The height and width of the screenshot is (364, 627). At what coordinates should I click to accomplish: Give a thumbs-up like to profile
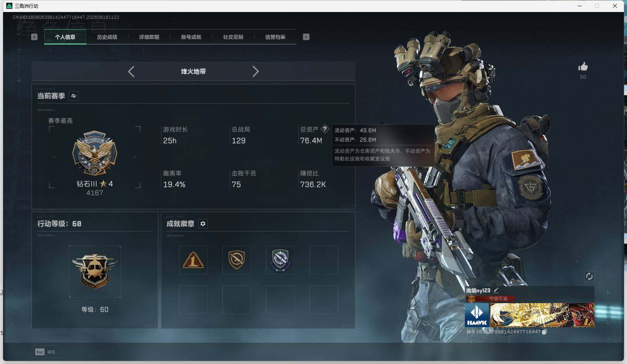coord(583,67)
